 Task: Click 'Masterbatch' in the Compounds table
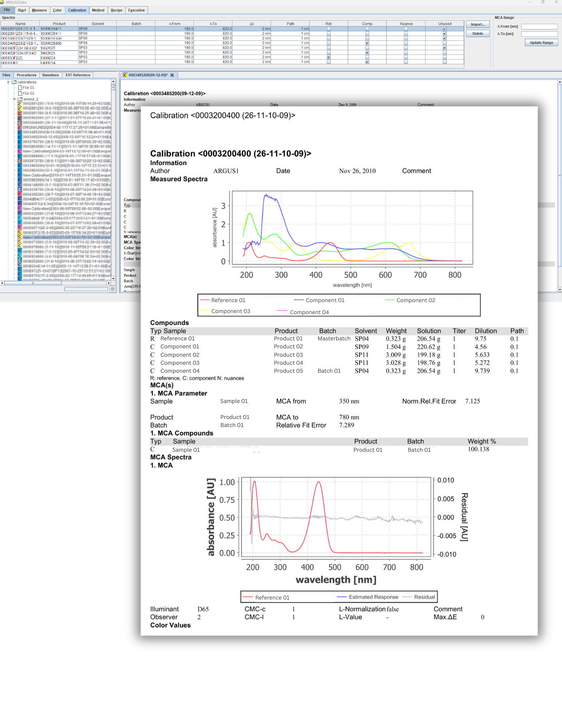point(334,339)
